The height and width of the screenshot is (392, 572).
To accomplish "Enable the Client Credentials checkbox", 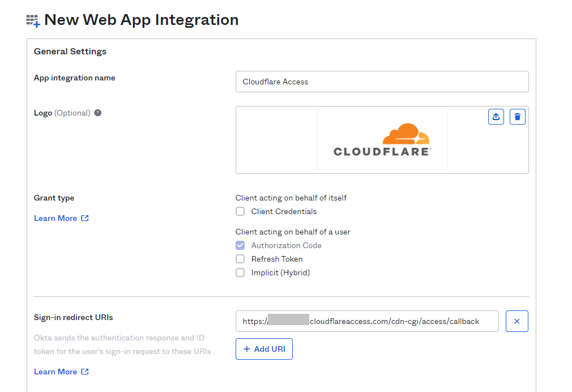I will 240,211.
